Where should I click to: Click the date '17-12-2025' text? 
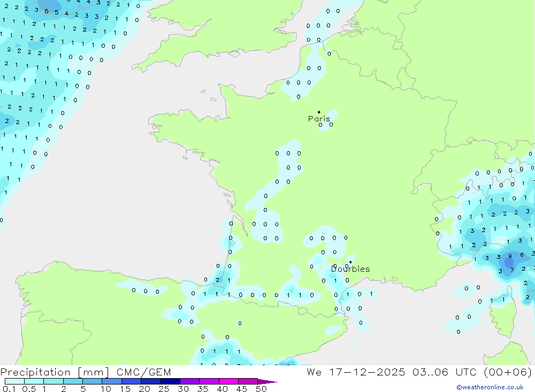[x=367, y=372]
